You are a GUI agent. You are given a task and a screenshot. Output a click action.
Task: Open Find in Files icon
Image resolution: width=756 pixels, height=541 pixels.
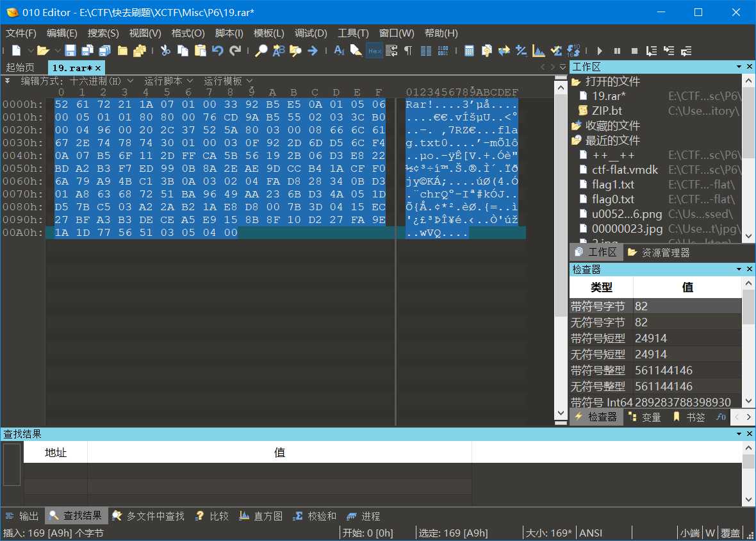(295, 51)
